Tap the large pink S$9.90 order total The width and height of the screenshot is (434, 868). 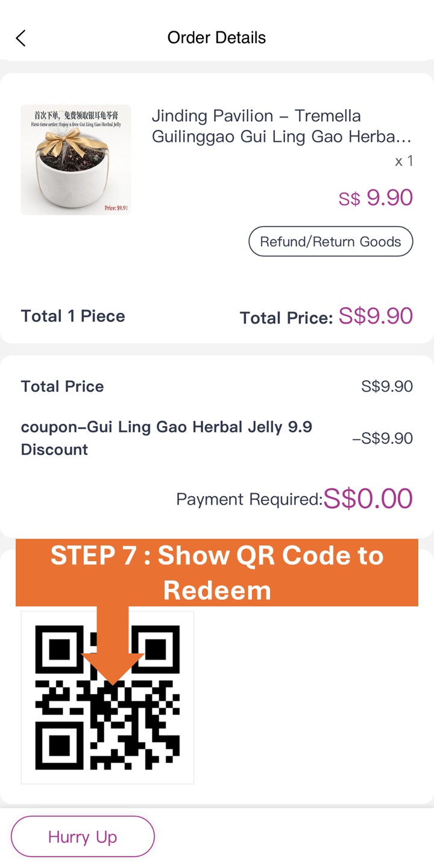click(x=376, y=316)
